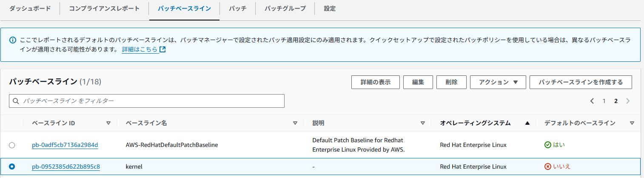Click the next page right chevron
Image resolution: width=644 pixels, height=178 pixels.
628,101
